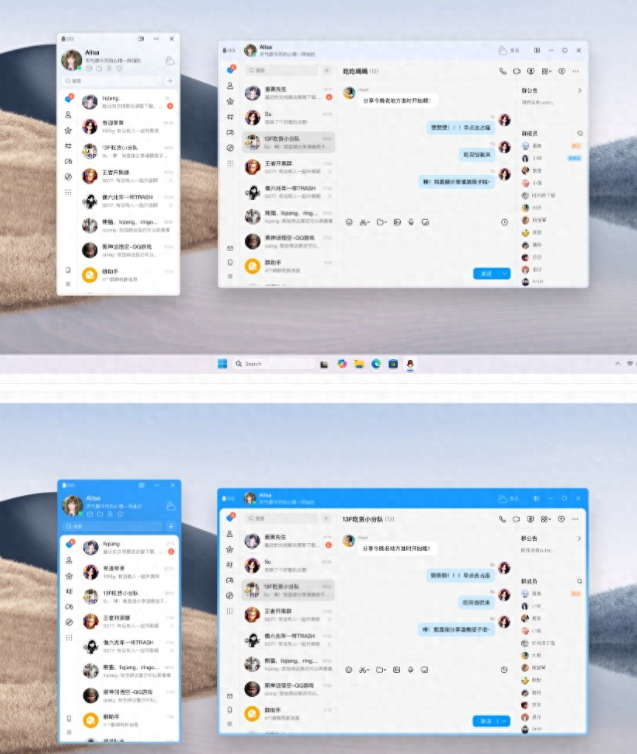
Task: Open folder file dropdown in blue chat window
Action: (x=381, y=670)
